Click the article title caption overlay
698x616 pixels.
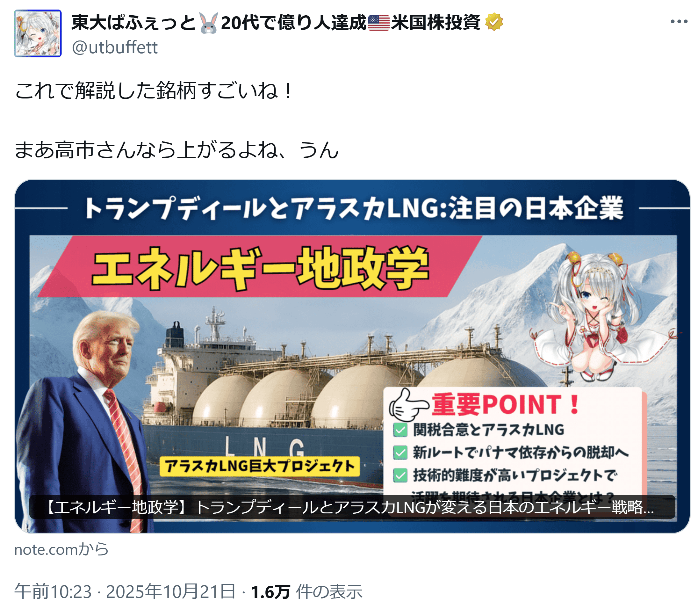352,507
